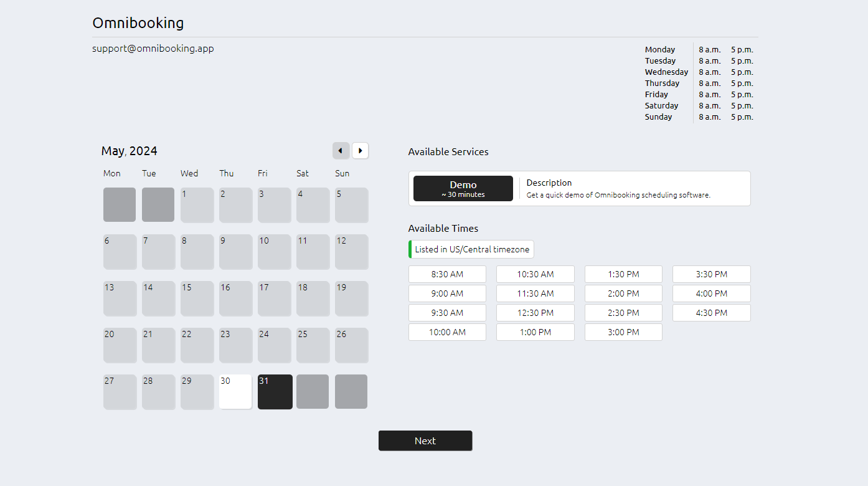Click the day 22 cell
This screenshot has width=868, height=486.
click(197, 345)
